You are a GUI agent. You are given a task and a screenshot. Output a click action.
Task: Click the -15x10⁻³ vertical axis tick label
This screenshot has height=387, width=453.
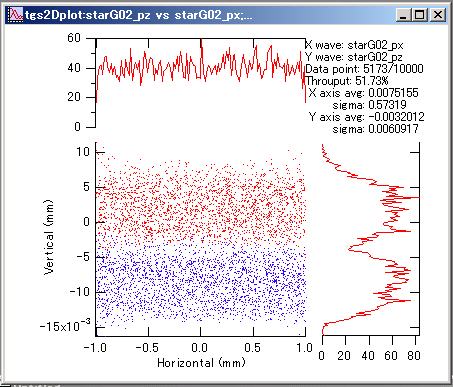pyautogui.click(x=65, y=325)
